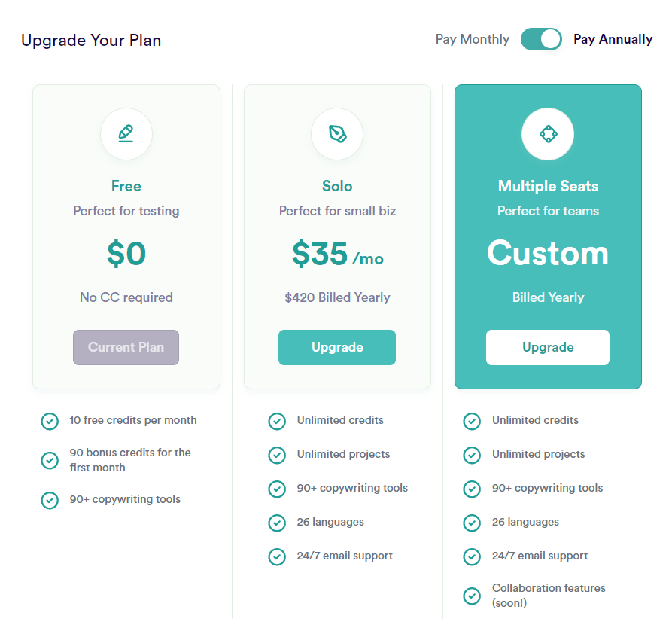672x631 pixels.
Task: Click Solo plan Unlimited projects checkmark
Action: pos(277,455)
